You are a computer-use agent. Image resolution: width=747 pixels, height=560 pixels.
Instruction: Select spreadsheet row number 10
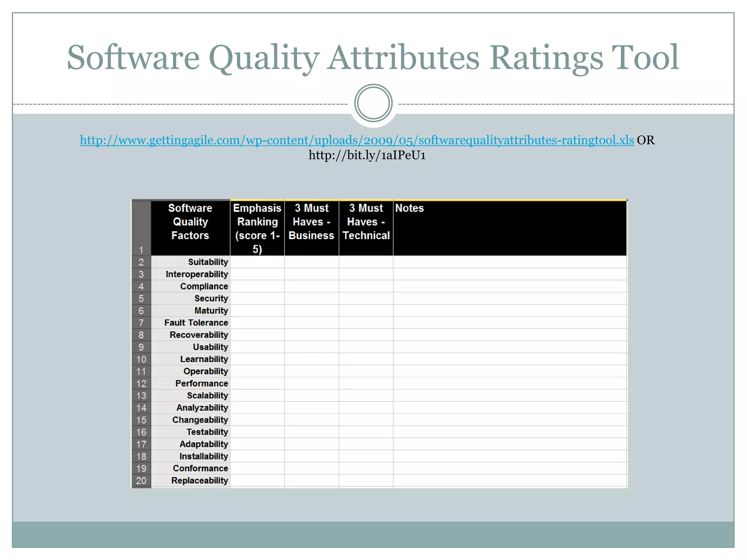(x=141, y=359)
